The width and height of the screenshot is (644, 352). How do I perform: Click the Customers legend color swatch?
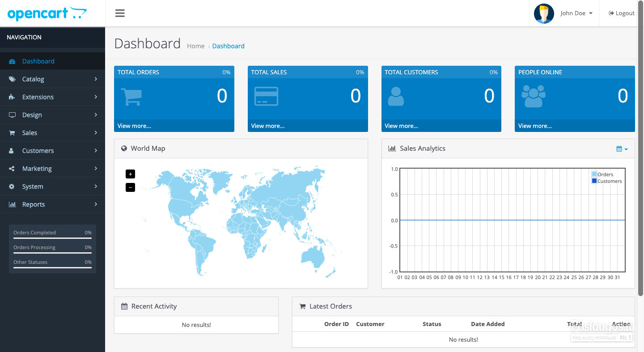(594, 181)
